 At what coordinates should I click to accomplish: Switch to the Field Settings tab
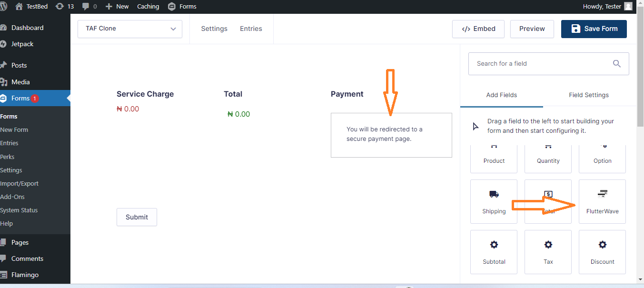(589, 95)
